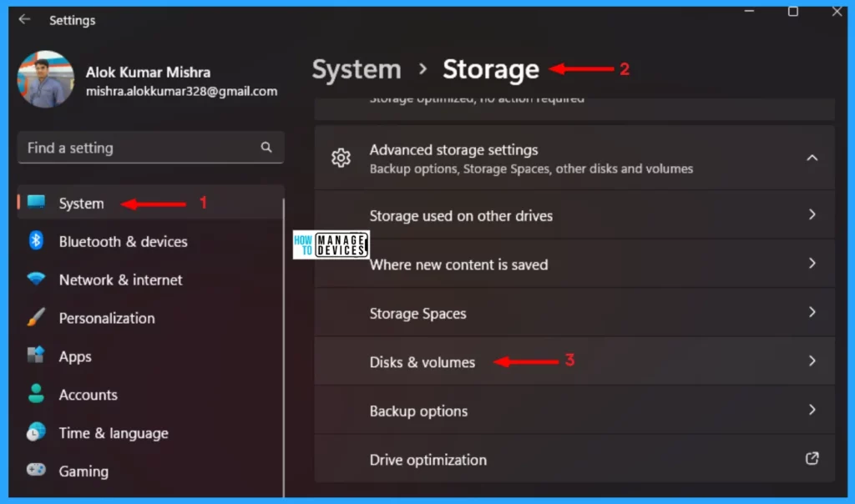Click the Wi-Fi network icon in sidebar
The width and height of the screenshot is (855, 504).
[x=36, y=279]
